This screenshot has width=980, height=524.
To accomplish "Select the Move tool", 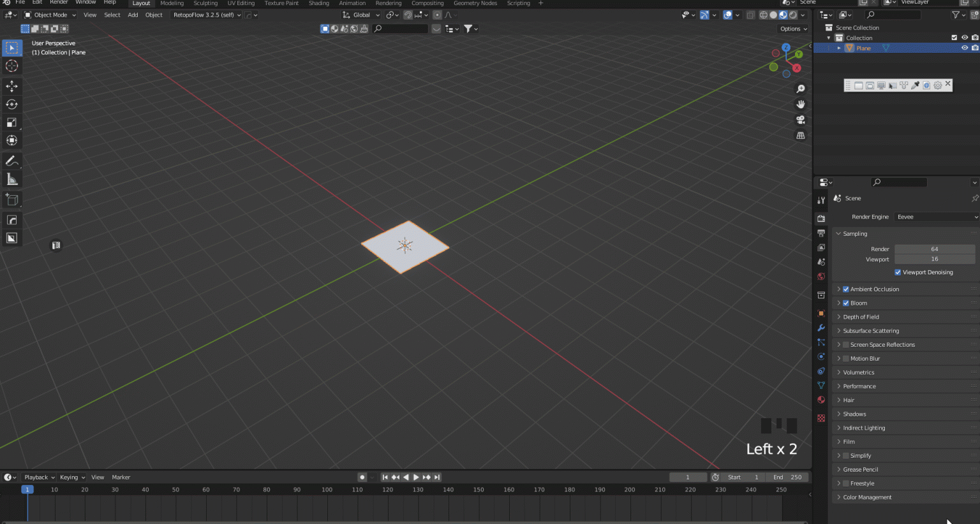I will (11, 86).
